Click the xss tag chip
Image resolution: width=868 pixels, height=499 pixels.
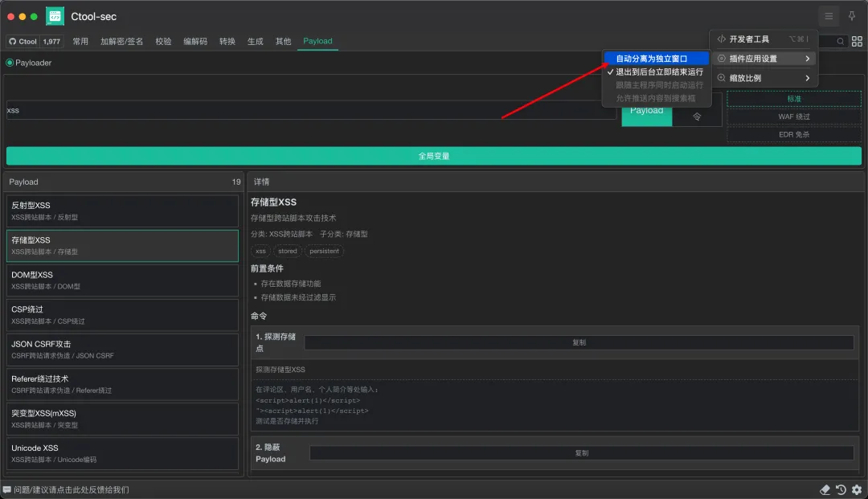260,252
